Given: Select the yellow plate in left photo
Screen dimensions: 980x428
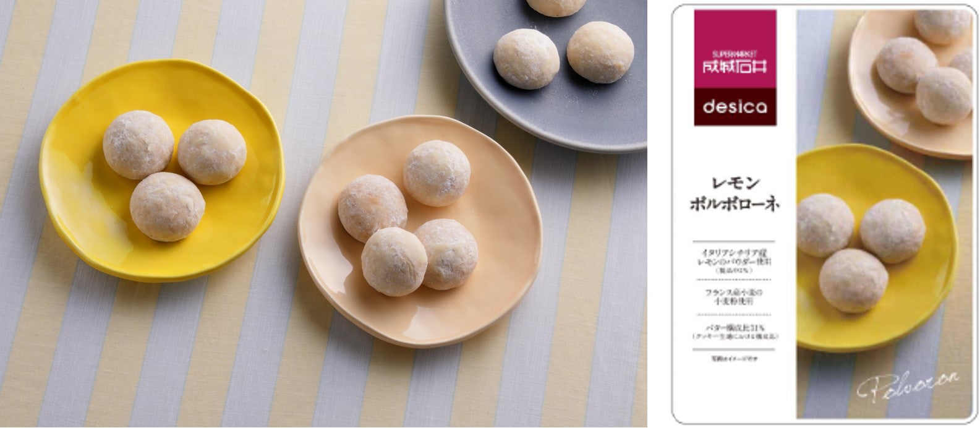Looking at the screenshot, I should pyautogui.click(x=161, y=170).
